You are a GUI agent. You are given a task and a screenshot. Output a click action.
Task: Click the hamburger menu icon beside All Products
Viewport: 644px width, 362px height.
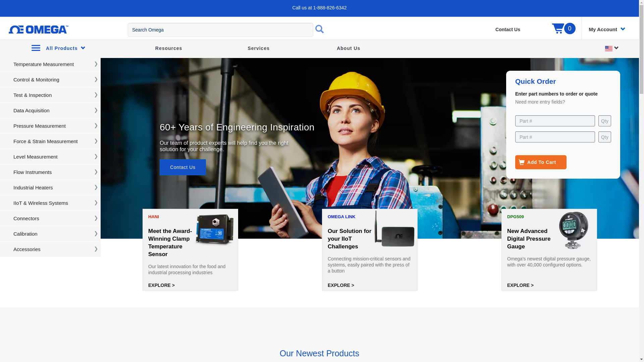(x=36, y=48)
